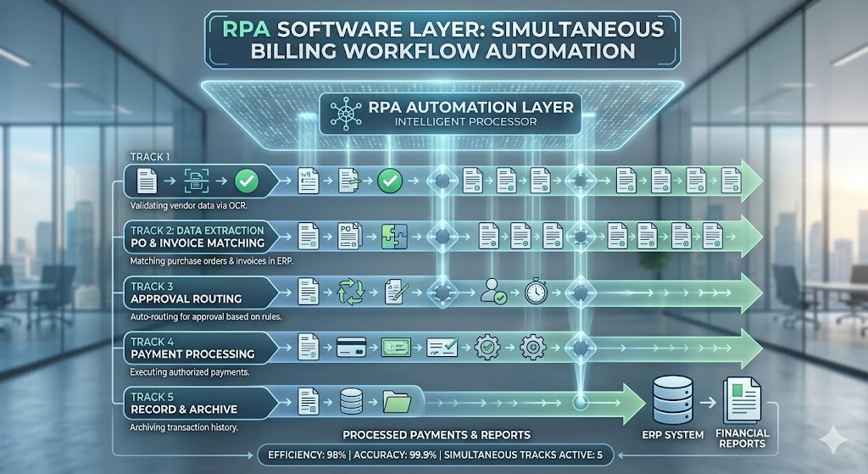
Task: Click the document icon inside the Track 1 label
Action: coord(147,181)
